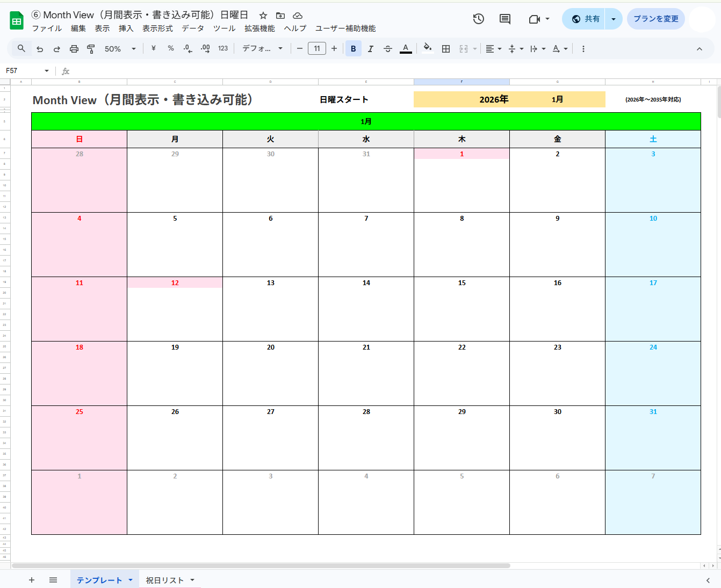Select the paint format tool

click(x=91, y=48)
